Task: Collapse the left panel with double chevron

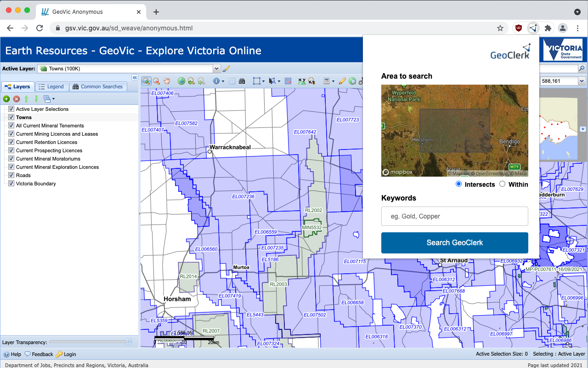Action: (135, 77)
